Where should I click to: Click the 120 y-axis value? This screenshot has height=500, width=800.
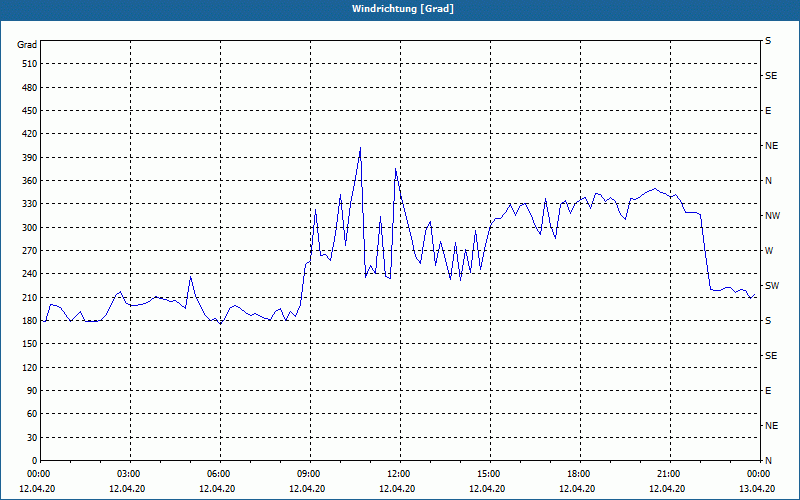(30, 367)
